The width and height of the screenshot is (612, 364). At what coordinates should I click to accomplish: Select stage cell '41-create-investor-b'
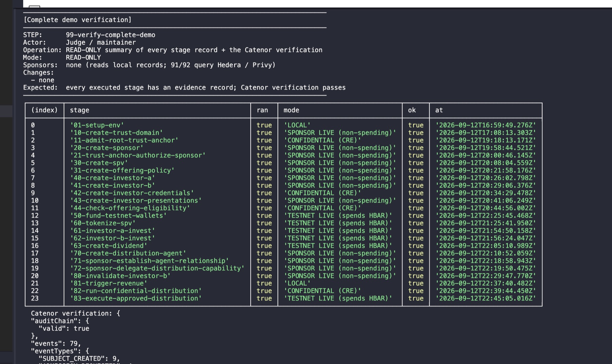[113, 185]
